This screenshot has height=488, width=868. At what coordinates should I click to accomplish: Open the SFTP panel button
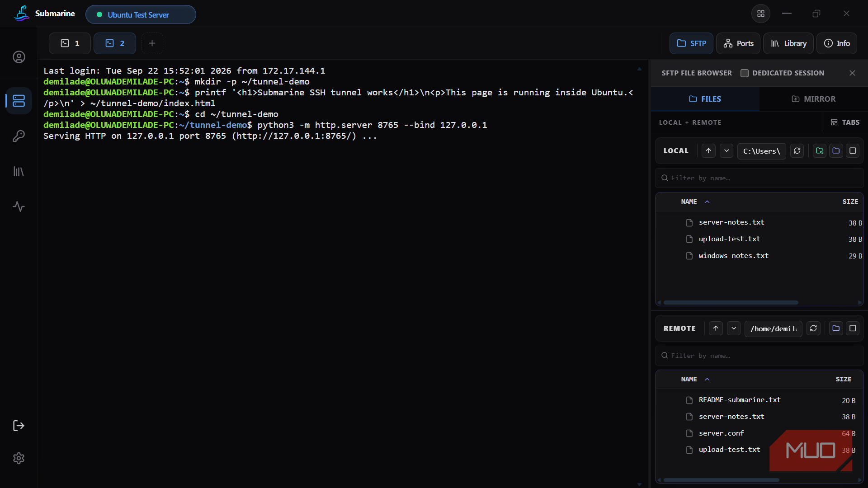(x=691, y=43)
